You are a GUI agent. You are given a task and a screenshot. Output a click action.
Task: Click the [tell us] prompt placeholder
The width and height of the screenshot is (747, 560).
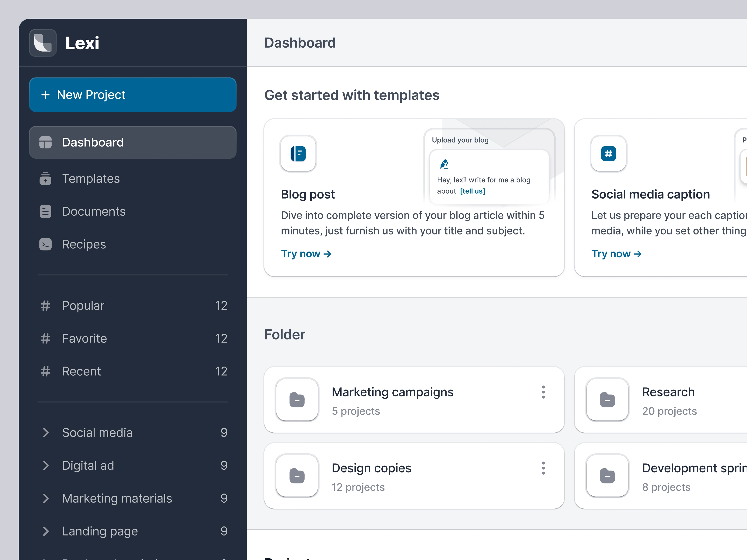click(472, 191)
